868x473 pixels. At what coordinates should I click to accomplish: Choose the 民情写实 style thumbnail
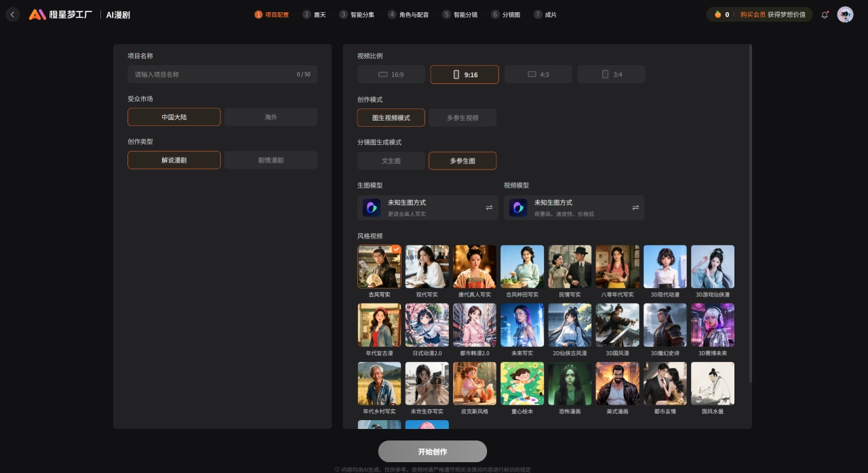pyautogui.click(x=570, y=267)
